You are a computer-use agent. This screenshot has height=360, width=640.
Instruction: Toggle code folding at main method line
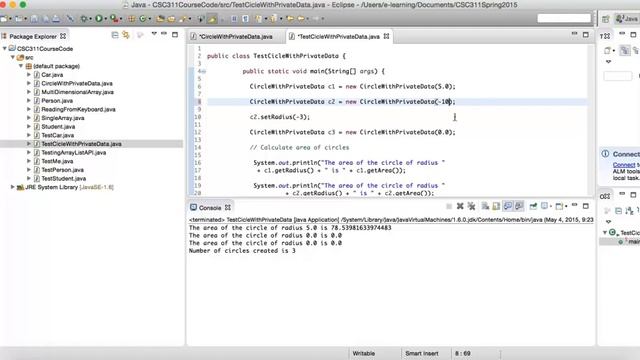(203, 71)
